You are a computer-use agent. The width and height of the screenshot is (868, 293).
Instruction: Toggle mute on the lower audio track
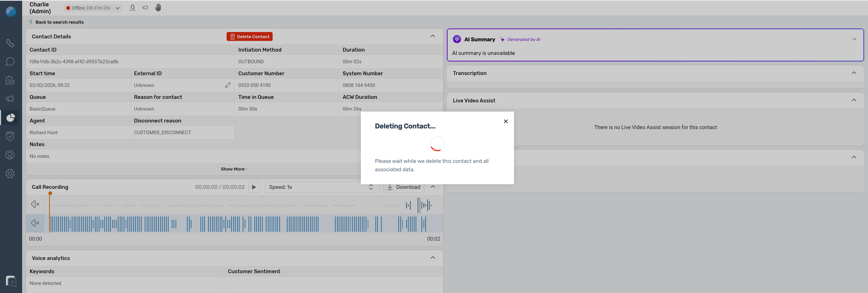pos(35,223)
